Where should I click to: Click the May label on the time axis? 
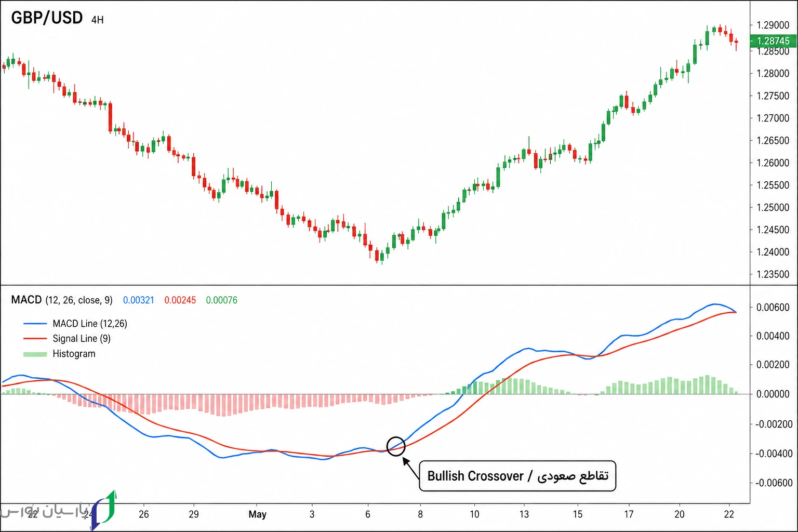pyautogui.click(x=257, y=514)
